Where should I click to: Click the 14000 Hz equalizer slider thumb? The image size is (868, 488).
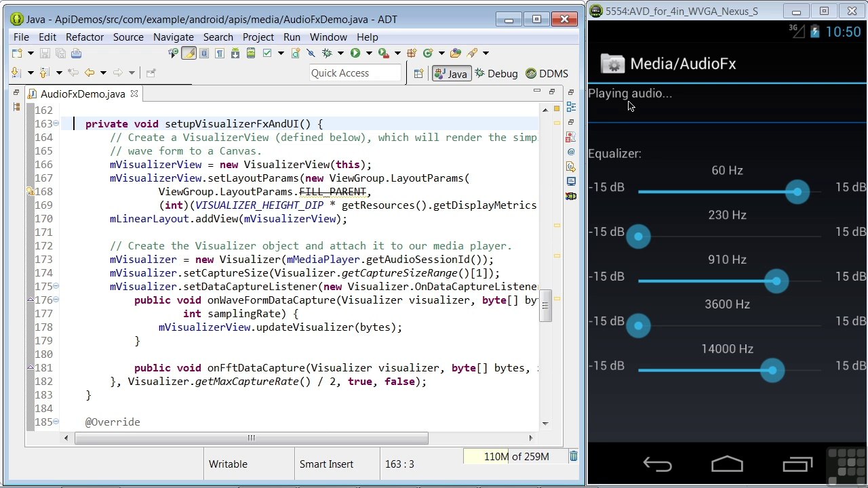click(x=772, y=371)
